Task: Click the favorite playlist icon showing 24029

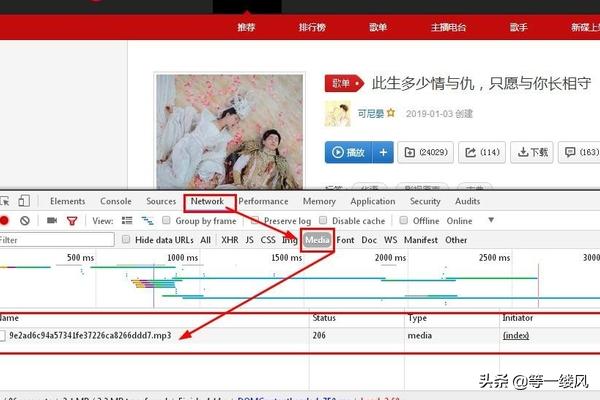Action: (x=424, y=152)
